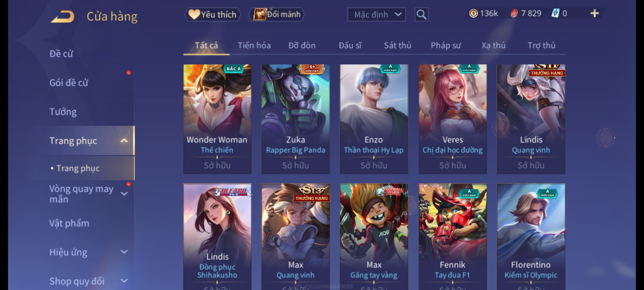Image resolution: width=644 pixels, height=290 pixels.
Task: Tap the blue voucher icon showing 0
Action: pos(555,13)
